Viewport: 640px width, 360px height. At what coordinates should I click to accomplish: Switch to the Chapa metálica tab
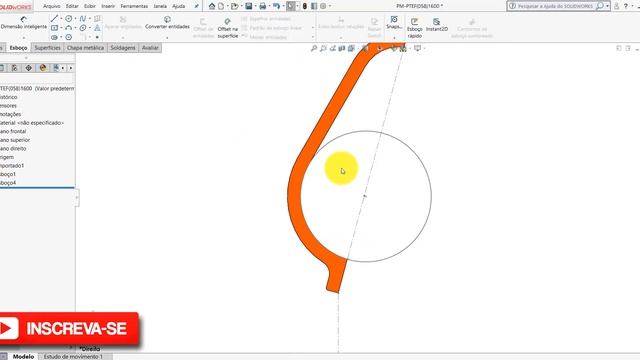[x=85, y=48]
